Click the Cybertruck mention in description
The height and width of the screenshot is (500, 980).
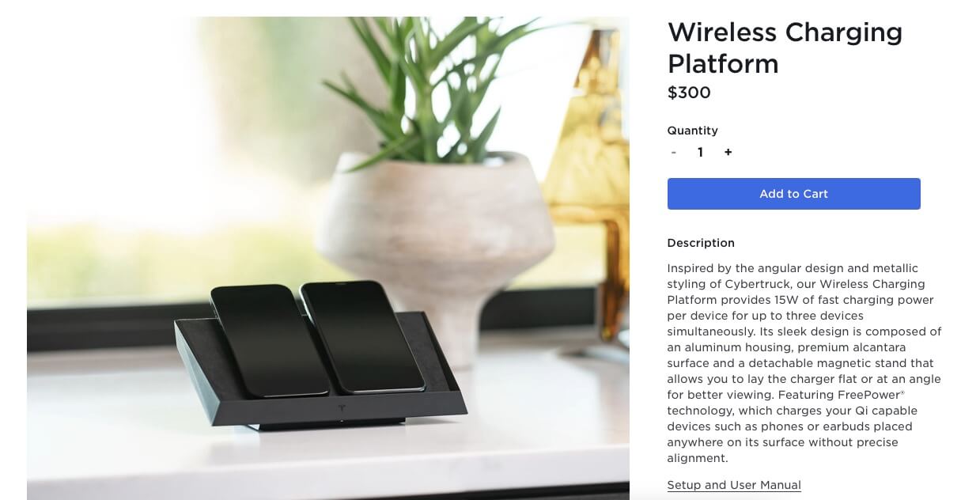[759, 284]
